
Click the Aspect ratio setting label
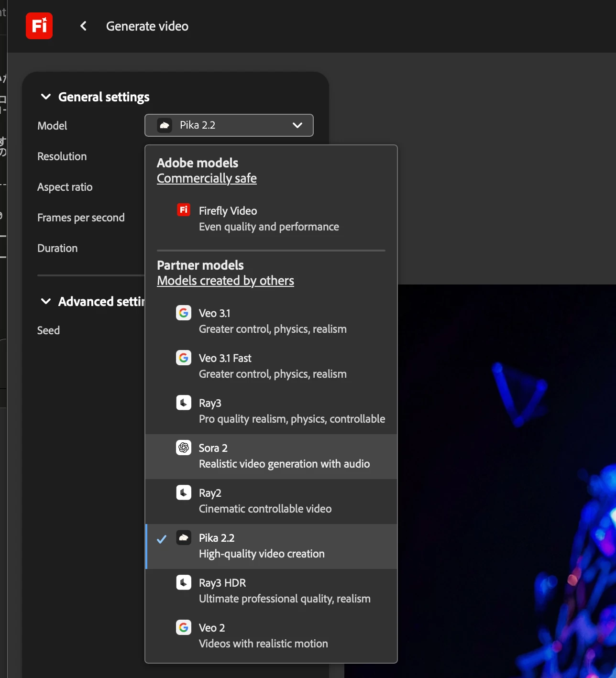point(65,187)
